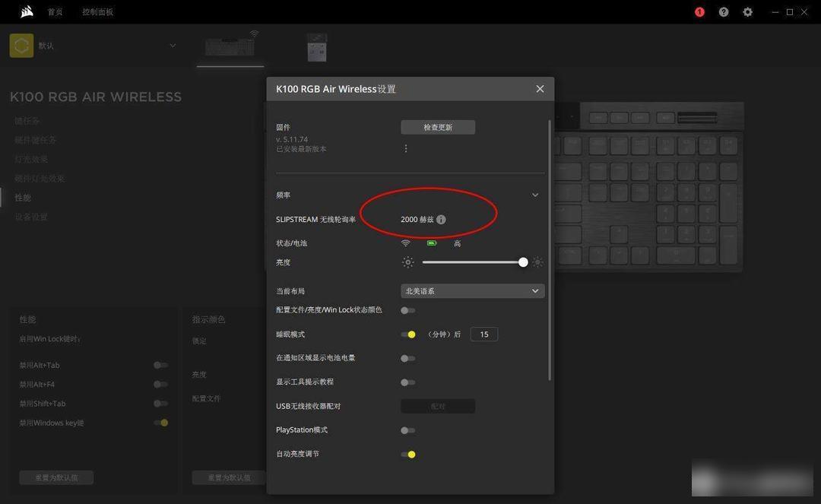The height and width of the screenshot is (504, 821).
Task: Click the green battery status icon
Action: 432,243
